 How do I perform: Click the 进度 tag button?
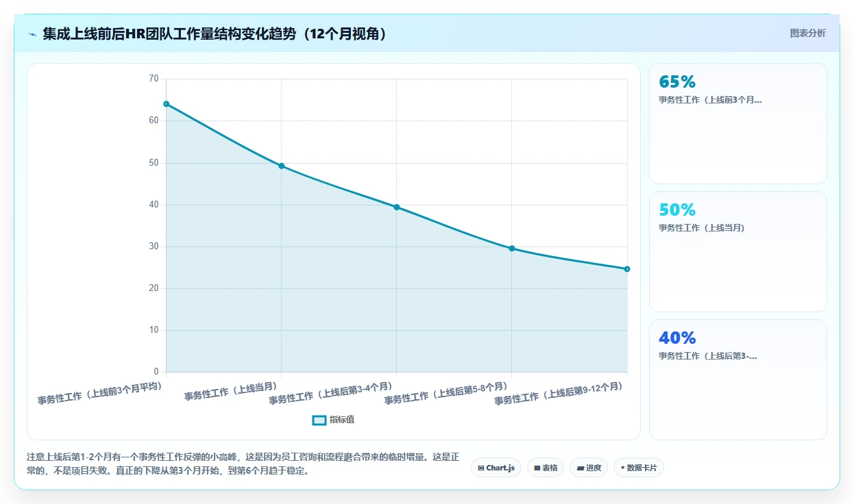[x=589, y=468]
